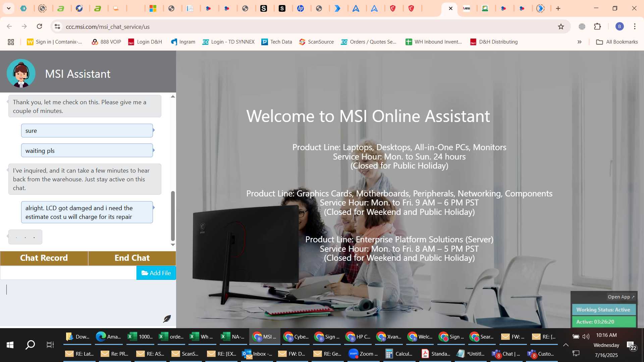The width and height of the screenshot is (644, 362).
Task: Open Windows Search magnifier
Action: [30, 345]
